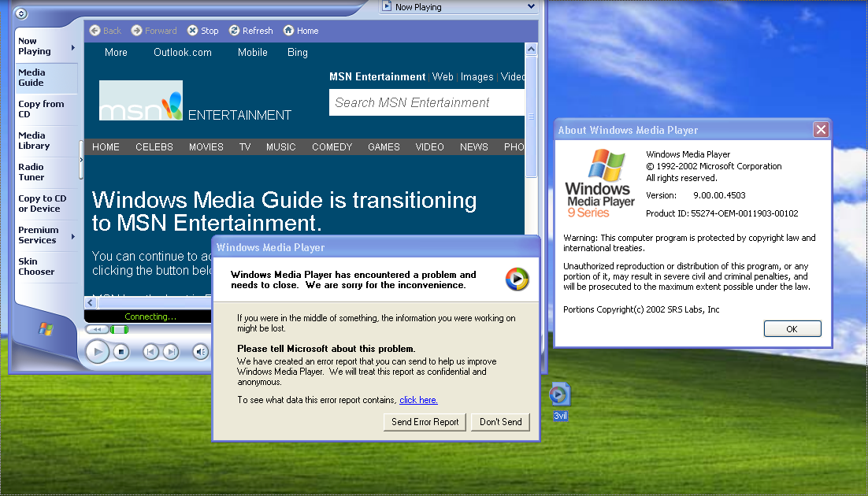
Task: Click the Connecting... status text
Action: pyautogui.click(x=150, y=316)
